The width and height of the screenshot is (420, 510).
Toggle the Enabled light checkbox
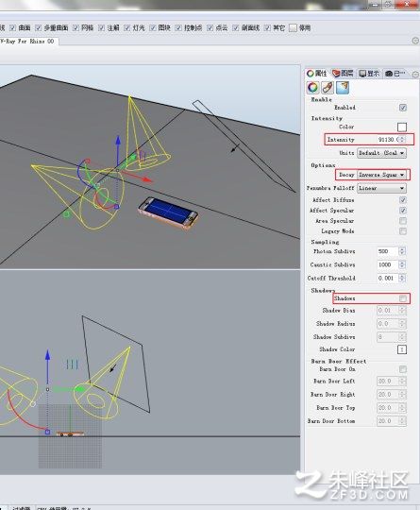pos(402,108)
